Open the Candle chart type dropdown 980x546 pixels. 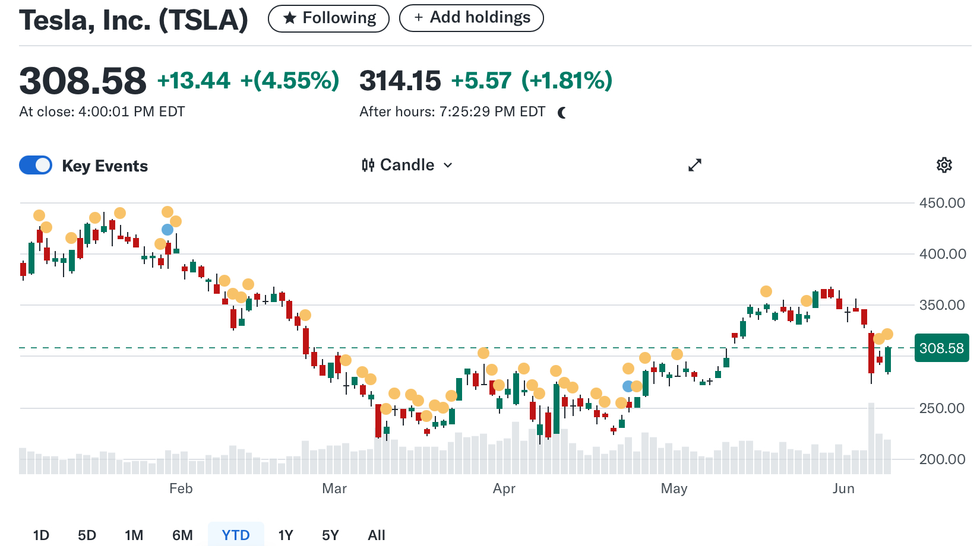coord(407,165)
